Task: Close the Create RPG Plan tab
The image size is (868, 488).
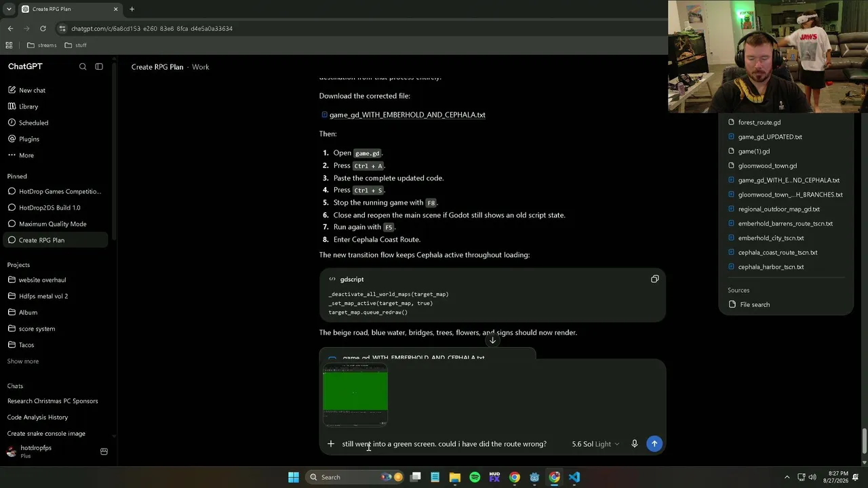Action: pos(115,9)
